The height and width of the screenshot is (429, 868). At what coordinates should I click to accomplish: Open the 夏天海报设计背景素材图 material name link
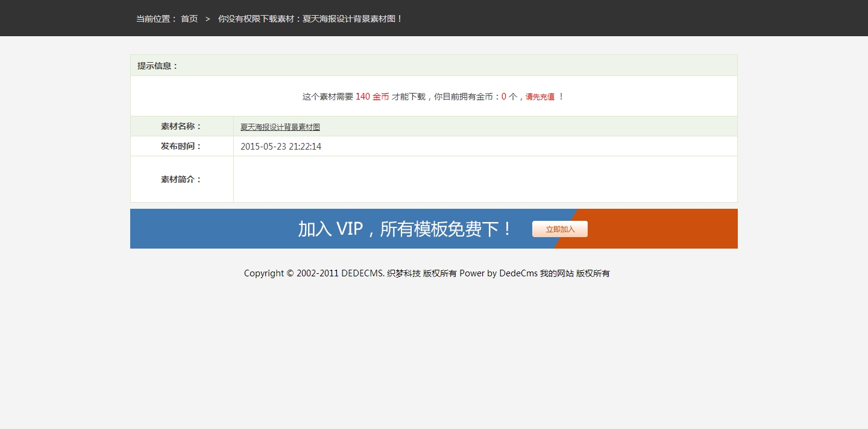280,127
